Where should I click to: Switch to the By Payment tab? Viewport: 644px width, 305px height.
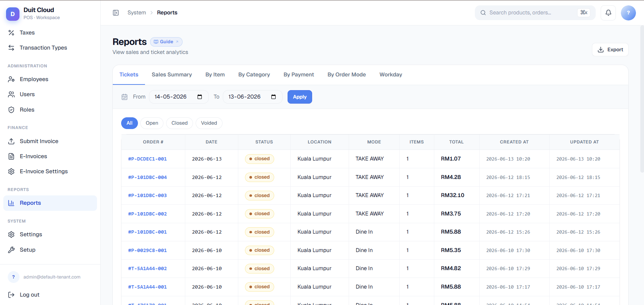pos(299,75)
